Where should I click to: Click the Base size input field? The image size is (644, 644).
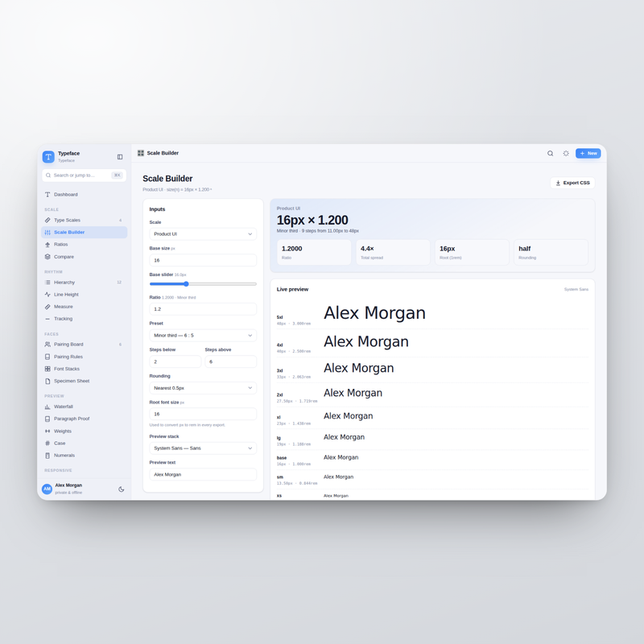(x=203, y=260)
